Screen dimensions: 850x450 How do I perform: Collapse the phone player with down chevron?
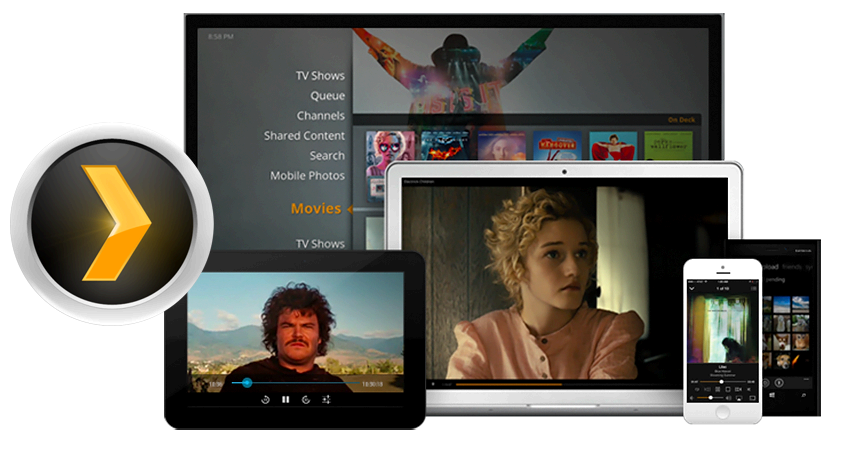692,288
